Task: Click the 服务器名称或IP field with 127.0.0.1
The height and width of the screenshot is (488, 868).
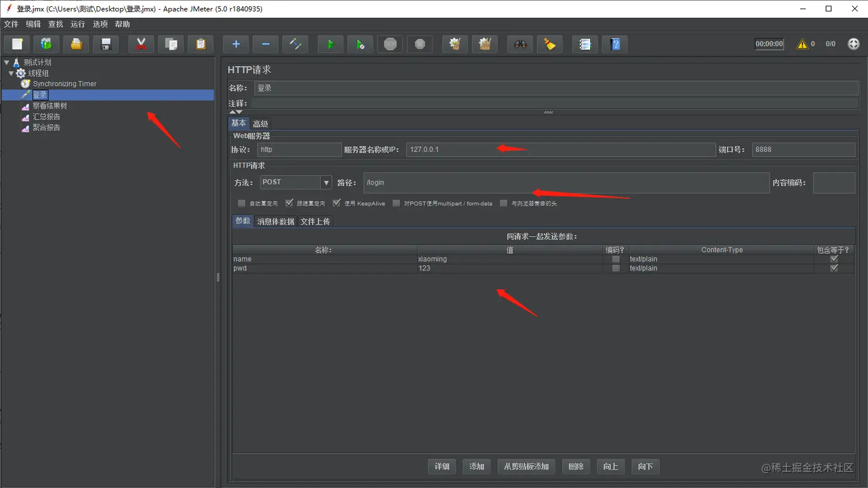Action: [561, 149]
